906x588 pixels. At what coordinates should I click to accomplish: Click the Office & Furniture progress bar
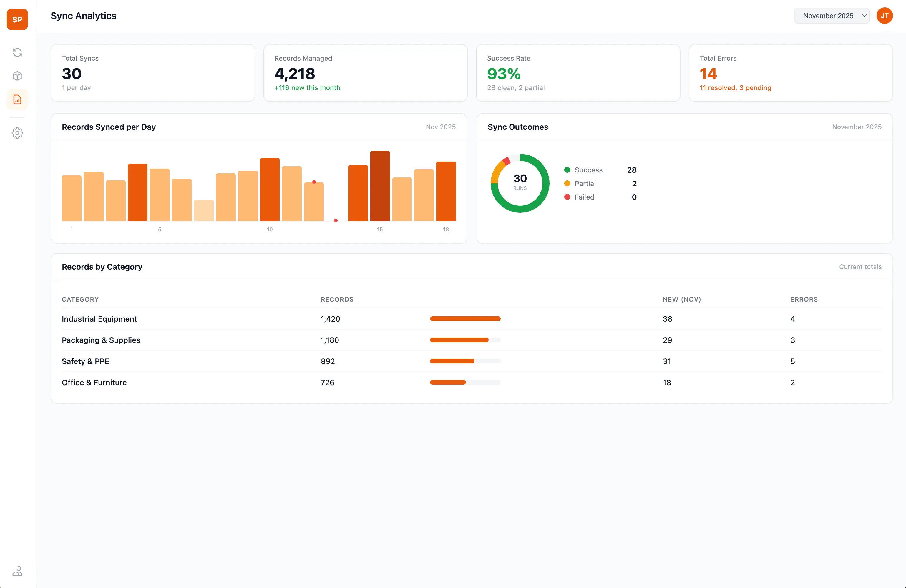point(465,382)
